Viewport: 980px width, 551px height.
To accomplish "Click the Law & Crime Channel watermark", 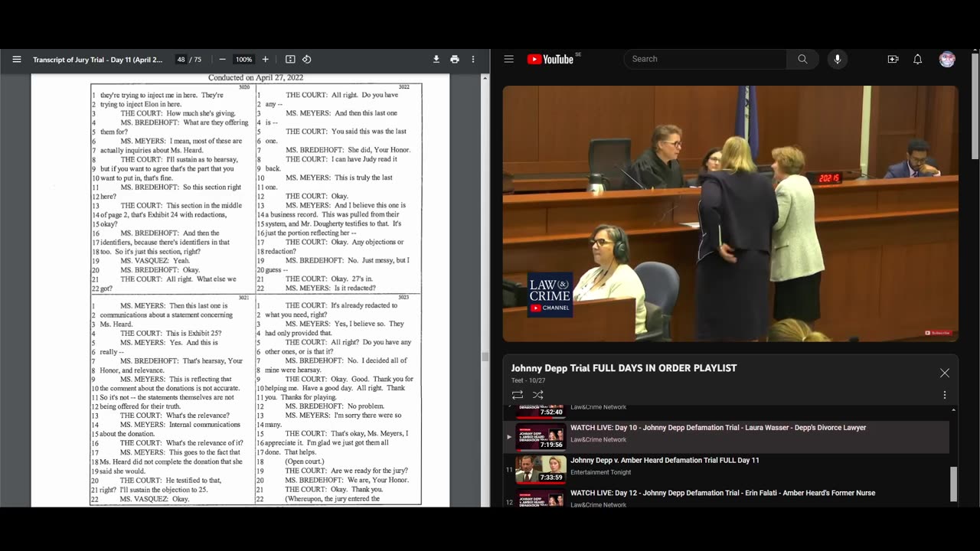I will (x=550, y=295).
